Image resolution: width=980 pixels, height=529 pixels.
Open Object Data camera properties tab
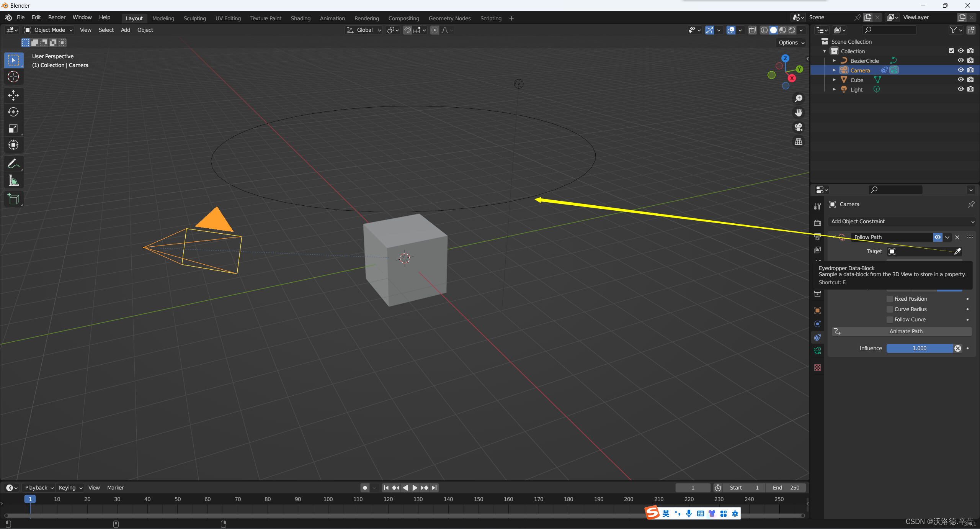817,350
